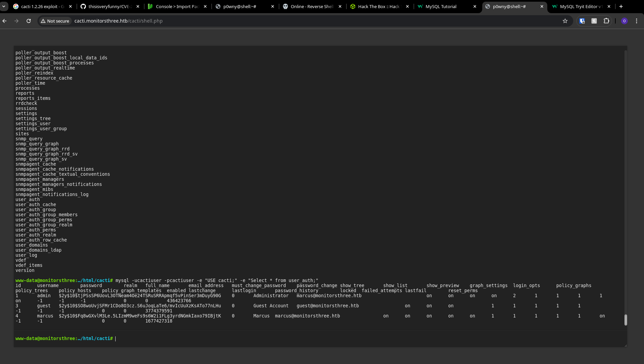The height and width of the screenshot is (364, 644).
Task: Expand the tab search dropdown arrow
Action: (4, 6)
